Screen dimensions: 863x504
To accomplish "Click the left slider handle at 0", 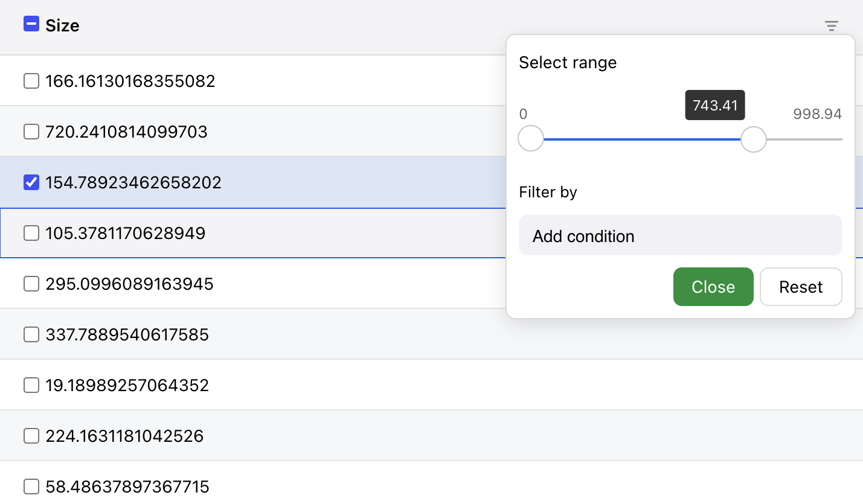I will coord(530,138).
